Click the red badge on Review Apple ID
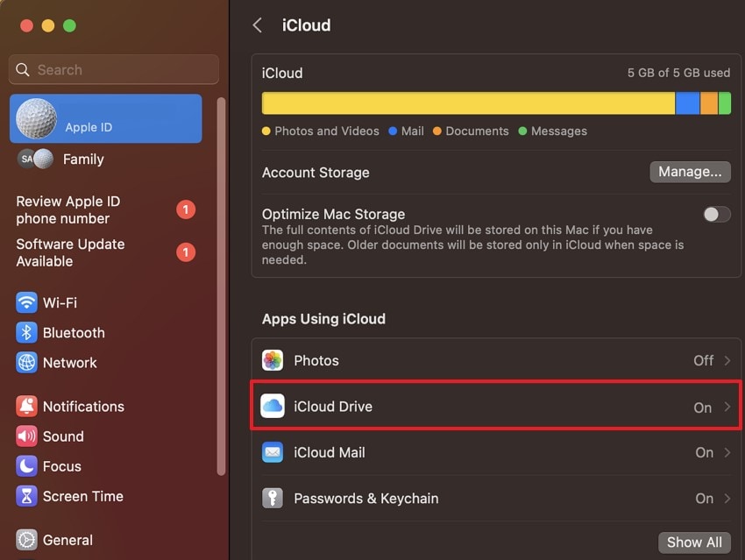This screenshot has width=745, height=560. point(186,209)
